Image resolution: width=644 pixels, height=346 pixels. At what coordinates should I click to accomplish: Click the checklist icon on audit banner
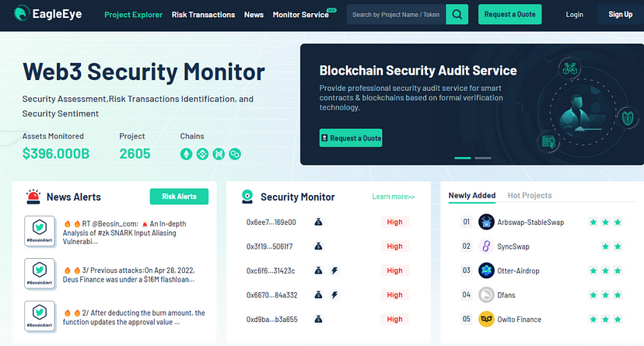[548, 142]
